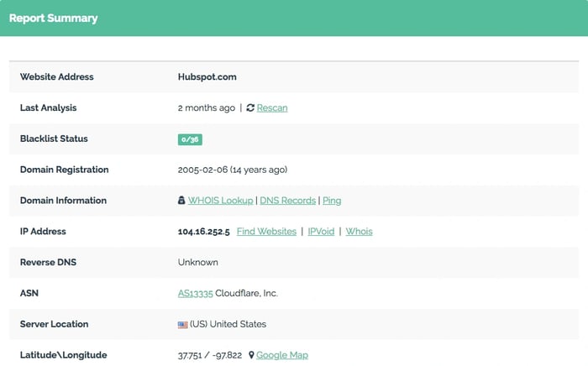Click the Rescan refresh icon
The width and height of the screenshot is (588, 366).
(250, 108)
